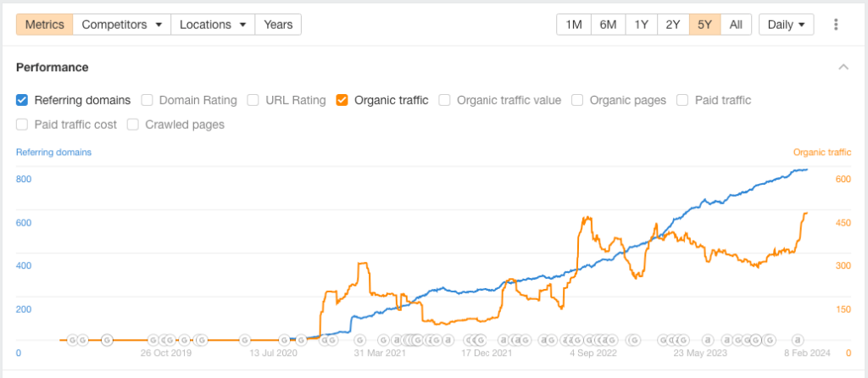The image size is (868, 378).
Task: Enable the Domain Rating checkbox
Action: pos(147,100)
